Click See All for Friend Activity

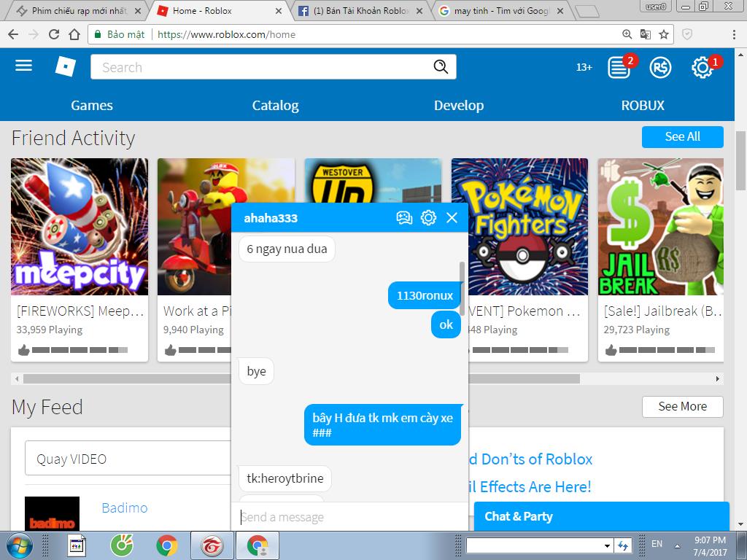pyautogui.click(x=682, y=136)
